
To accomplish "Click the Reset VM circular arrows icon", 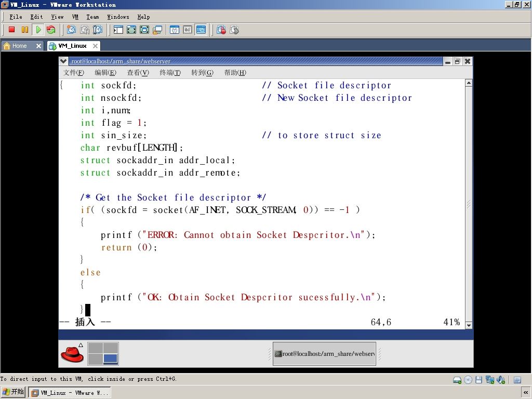I will pyautogui.click(x=51, y=30).
